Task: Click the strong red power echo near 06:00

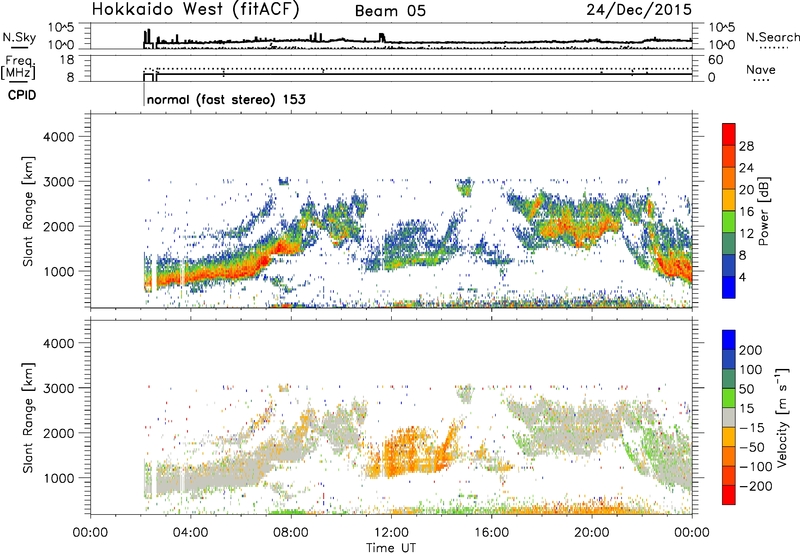Action: pyautogui.click(x=240, y=269)
